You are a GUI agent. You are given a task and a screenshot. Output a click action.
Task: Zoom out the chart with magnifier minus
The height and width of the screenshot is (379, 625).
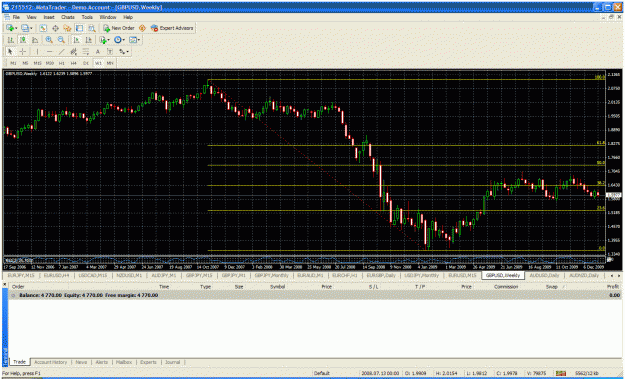tap(61, 40)
